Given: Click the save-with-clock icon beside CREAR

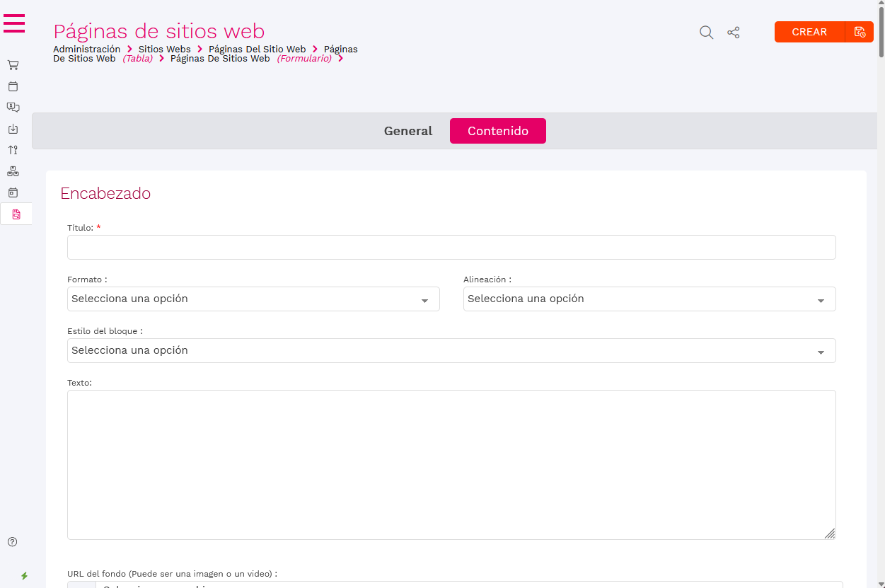Looking at the screenshot, I should [x=860, y=32].
